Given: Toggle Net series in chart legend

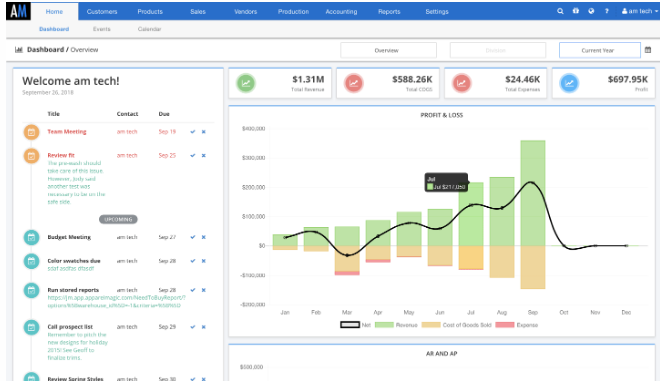Looking at the screenshot, I should (x=355, y=325).
